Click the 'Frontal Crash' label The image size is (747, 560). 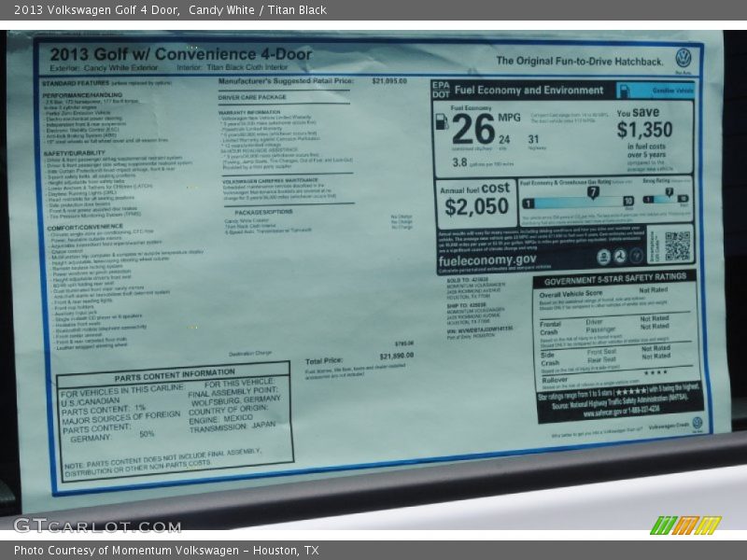(x=550, y=329)
